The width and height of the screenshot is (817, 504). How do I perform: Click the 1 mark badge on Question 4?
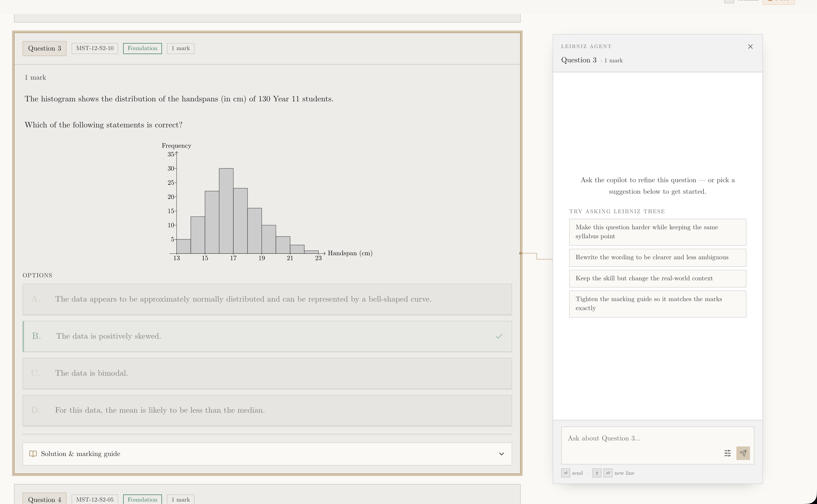pyautogui.click(x=180, y=499)
